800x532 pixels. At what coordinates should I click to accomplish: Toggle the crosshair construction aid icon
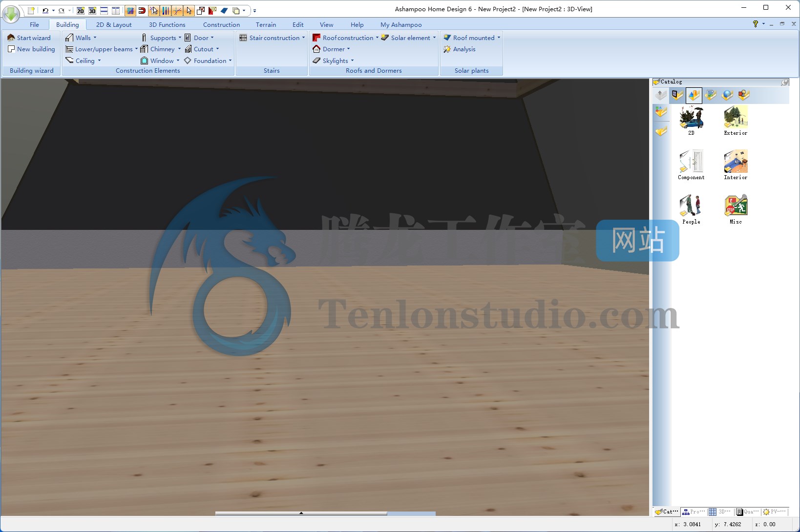pyautogui.click(x=177, y=10)
